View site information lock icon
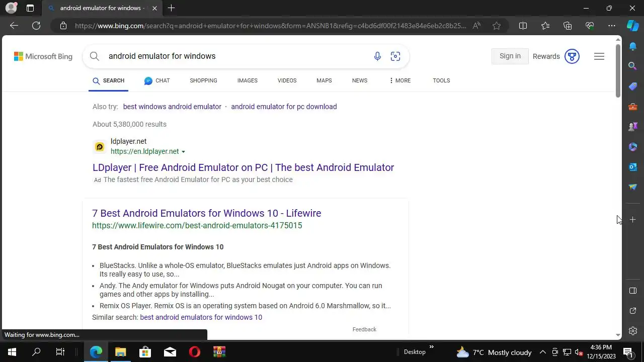 tap(63, 26)
